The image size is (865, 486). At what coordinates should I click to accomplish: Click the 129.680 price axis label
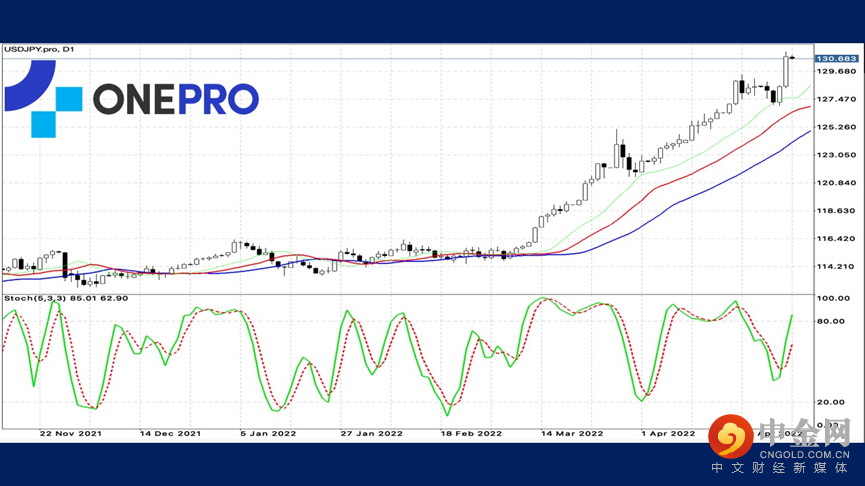pyautogui.click(x=836, y=71)
